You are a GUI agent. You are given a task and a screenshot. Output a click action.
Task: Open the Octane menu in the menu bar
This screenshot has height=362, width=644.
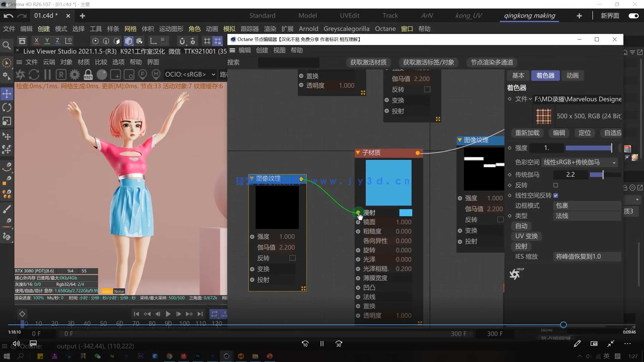(x=385, y=29)
